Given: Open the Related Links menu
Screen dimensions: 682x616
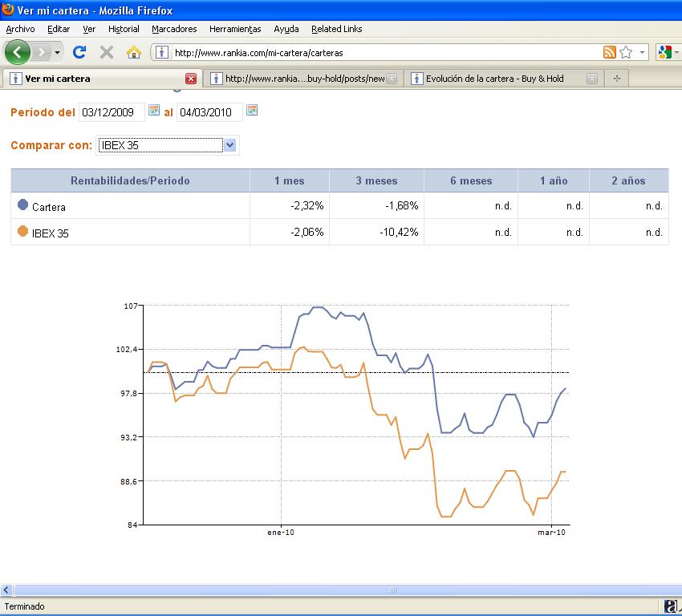Looking at the screenshot, I should pos(337,29).
